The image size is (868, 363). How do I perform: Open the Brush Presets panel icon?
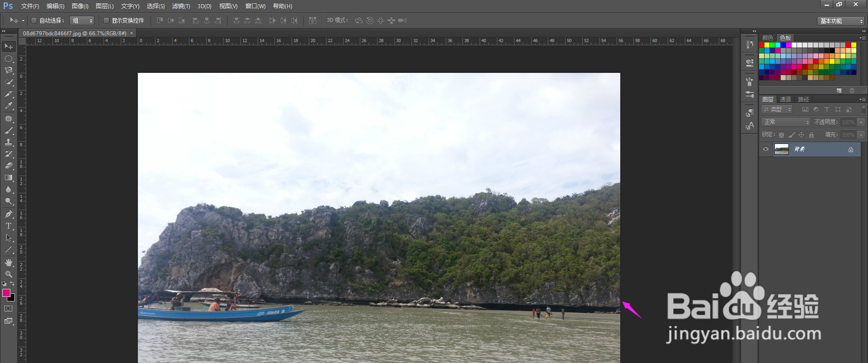point(750,94)
